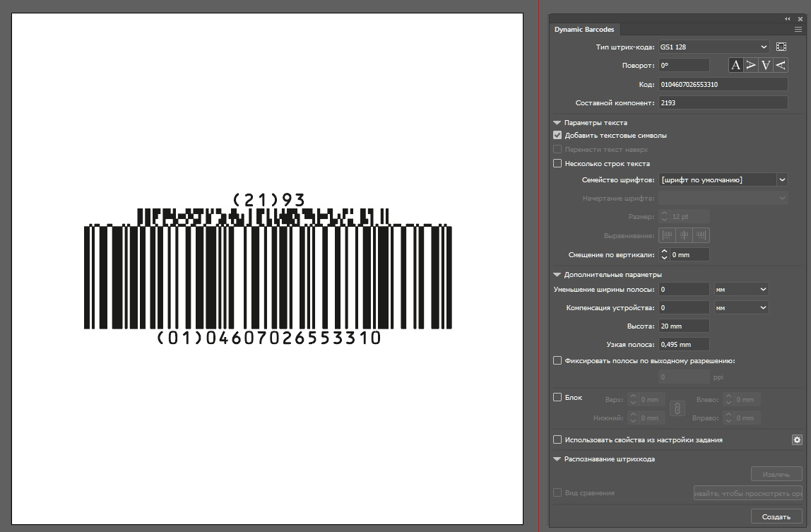Screen dimensions: 811x532
Task: Open units dropdown for Уменьшение ширины полосы
Action: (741, 289)
